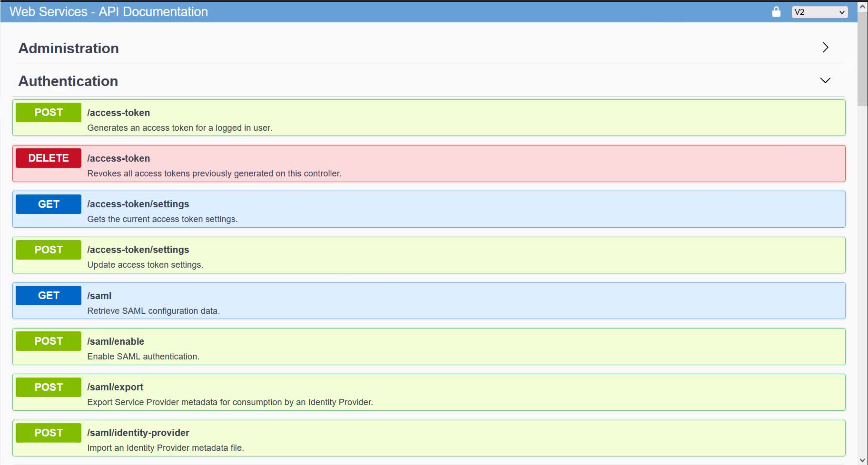
Task: Open the POST /saml/export badge
Action: pyautogui.click(x=49, y=387)
